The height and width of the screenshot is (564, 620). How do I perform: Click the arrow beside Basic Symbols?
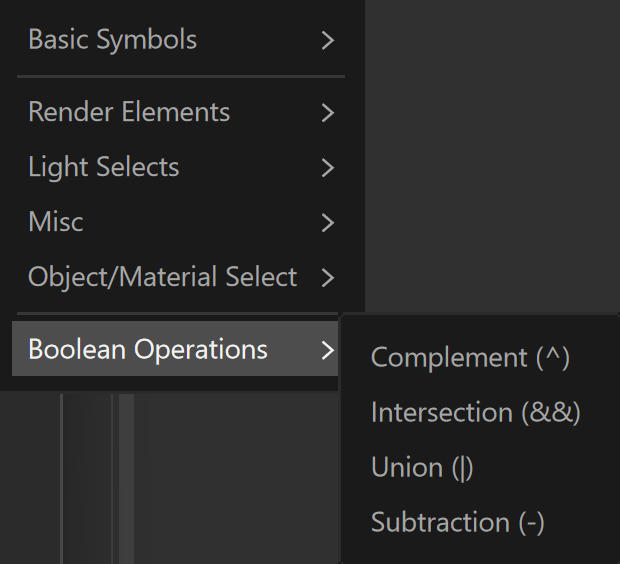328,40
